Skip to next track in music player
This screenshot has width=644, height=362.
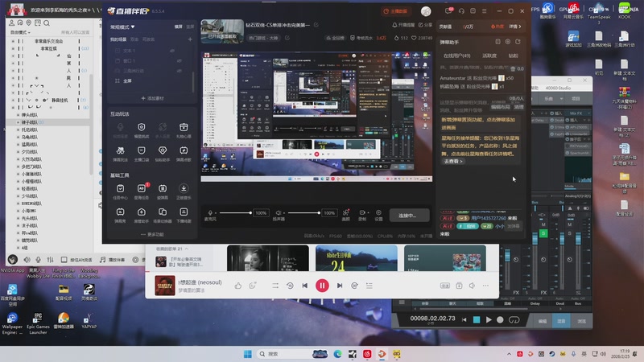[340, 286]
